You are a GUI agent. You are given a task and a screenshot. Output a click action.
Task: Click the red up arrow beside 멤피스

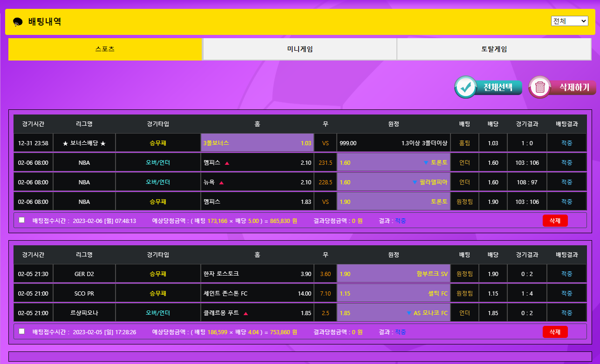point(227,163)
